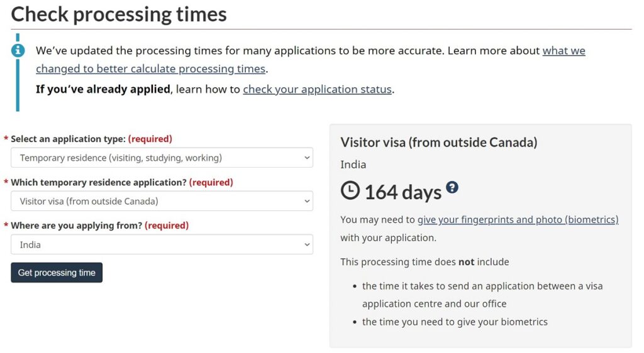This screenshot has height=353, width=644.
Task: Click the Check processing times page heading
Action: click(x=119, y=14)
